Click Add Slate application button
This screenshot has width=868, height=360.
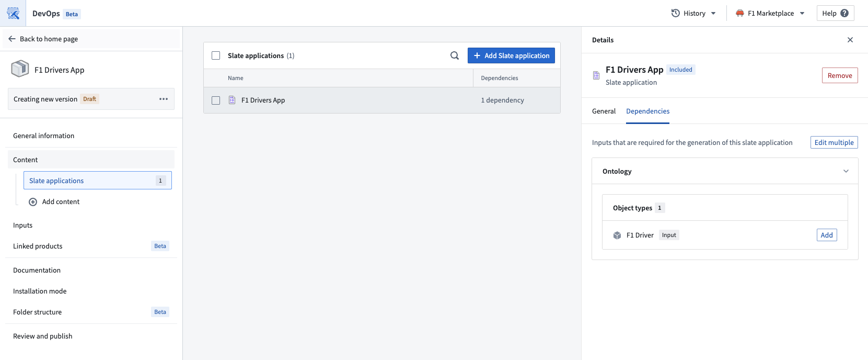511,55
